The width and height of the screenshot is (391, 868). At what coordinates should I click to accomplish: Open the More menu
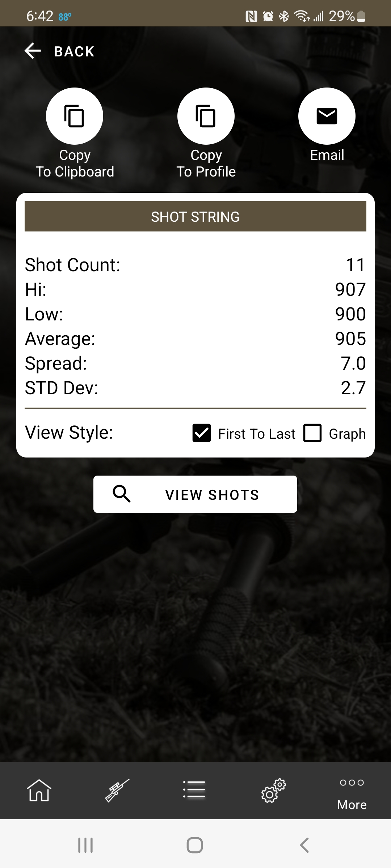[x=352, y=794]
